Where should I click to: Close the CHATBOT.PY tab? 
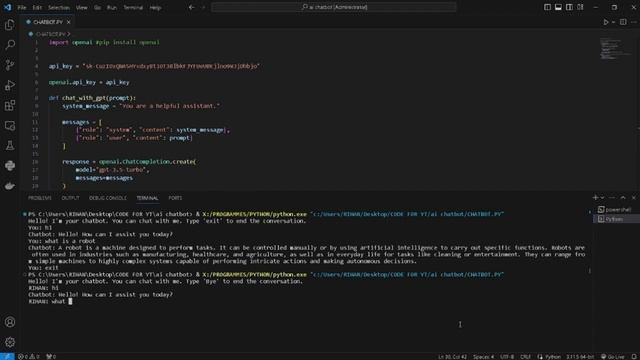tap(69, 22)
